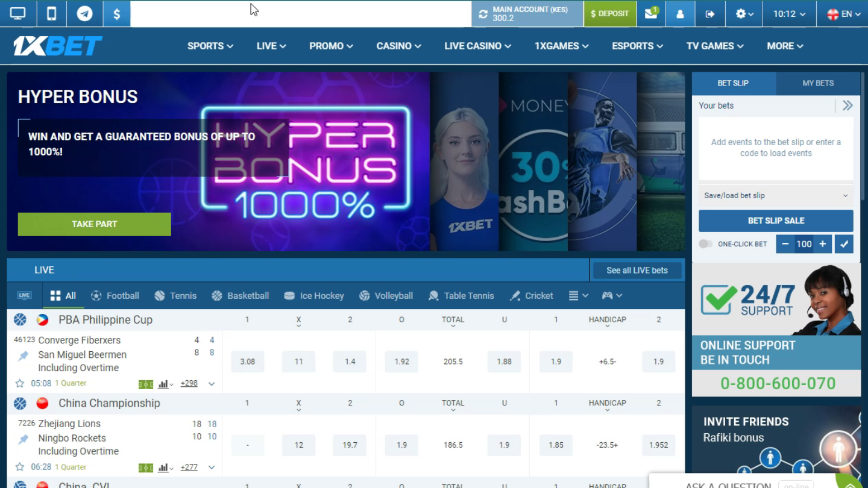This screenshot has width=868, height=488.
Task: Open the Telegram paper-plane icon
Action: (85, 14)
